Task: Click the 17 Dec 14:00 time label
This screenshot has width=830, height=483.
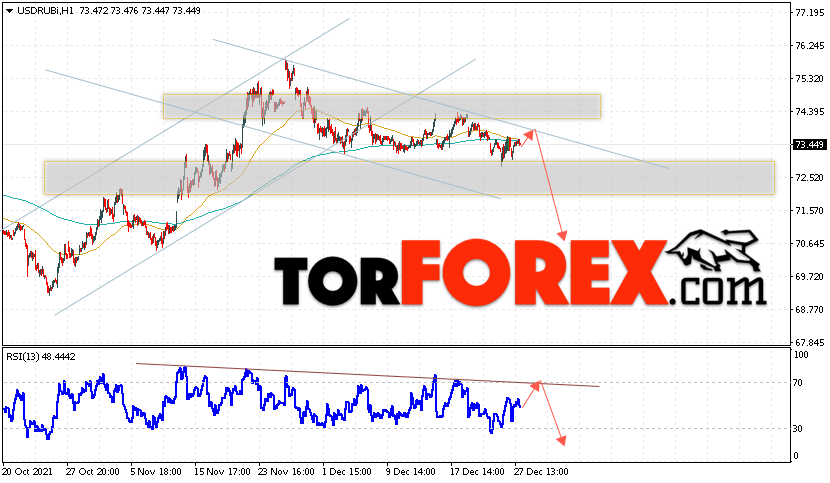Action: pos(477,471)
